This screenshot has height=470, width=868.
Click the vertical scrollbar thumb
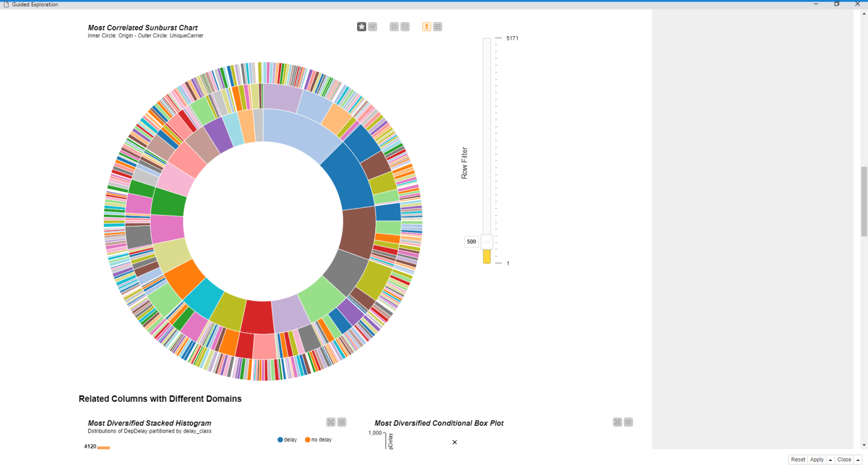[864, 201]
